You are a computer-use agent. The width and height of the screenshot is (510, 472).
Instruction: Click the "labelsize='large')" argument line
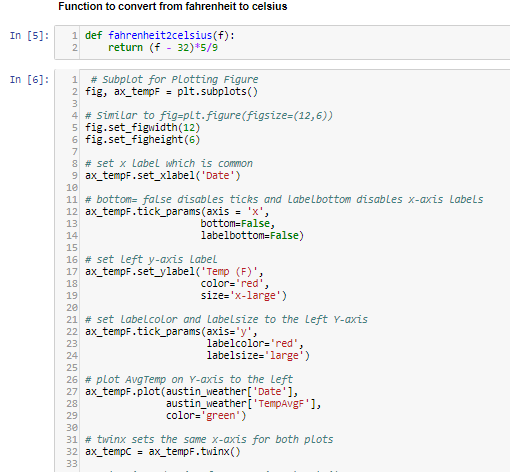point(258,355)
